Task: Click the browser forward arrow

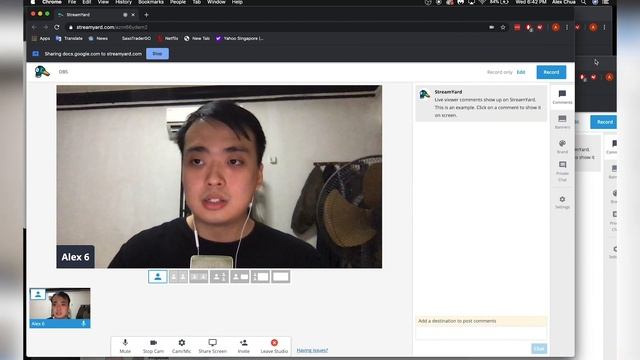Action: point(45,27)
